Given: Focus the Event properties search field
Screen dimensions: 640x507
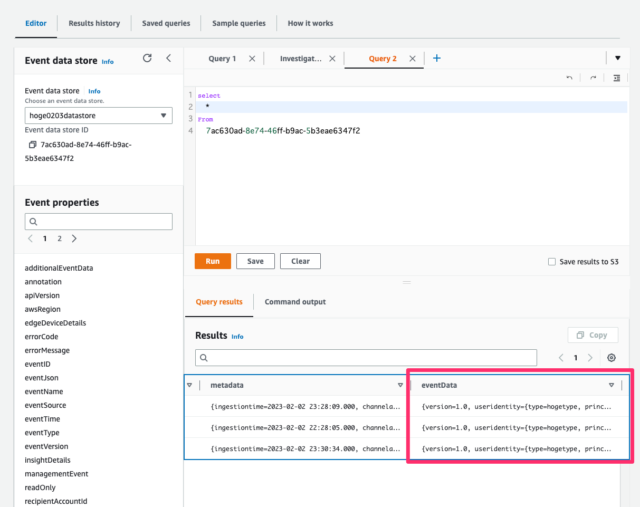Looking at the screenshot, I should coord(98,222).
